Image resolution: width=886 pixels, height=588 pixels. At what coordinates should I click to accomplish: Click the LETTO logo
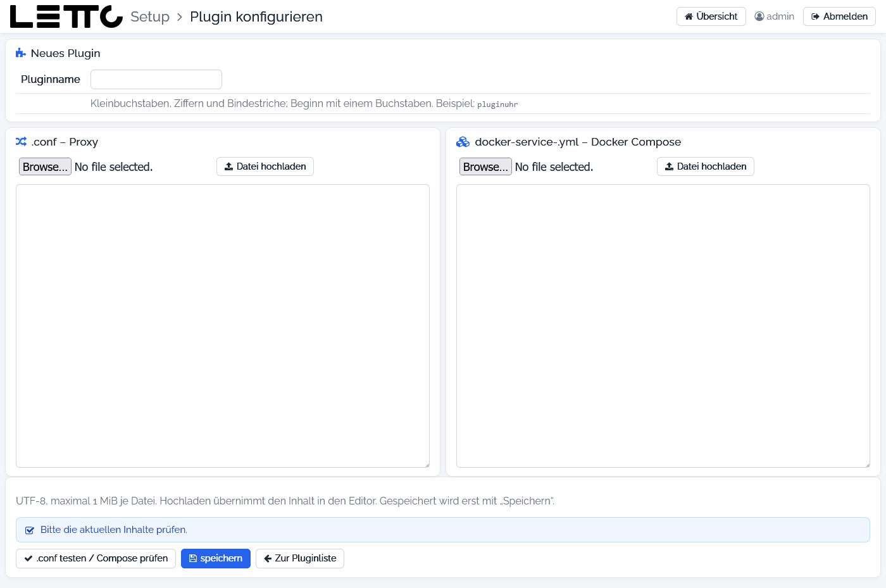[x=66, y=16]
